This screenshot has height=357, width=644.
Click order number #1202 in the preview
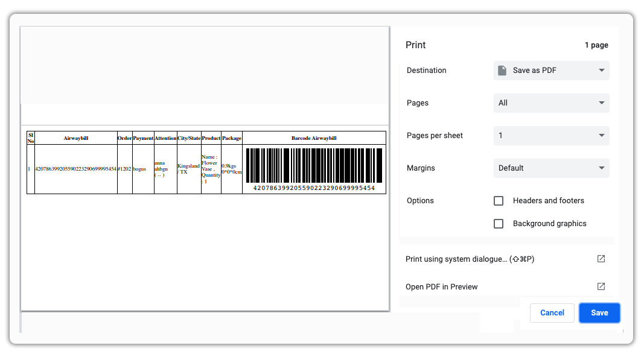124,169
